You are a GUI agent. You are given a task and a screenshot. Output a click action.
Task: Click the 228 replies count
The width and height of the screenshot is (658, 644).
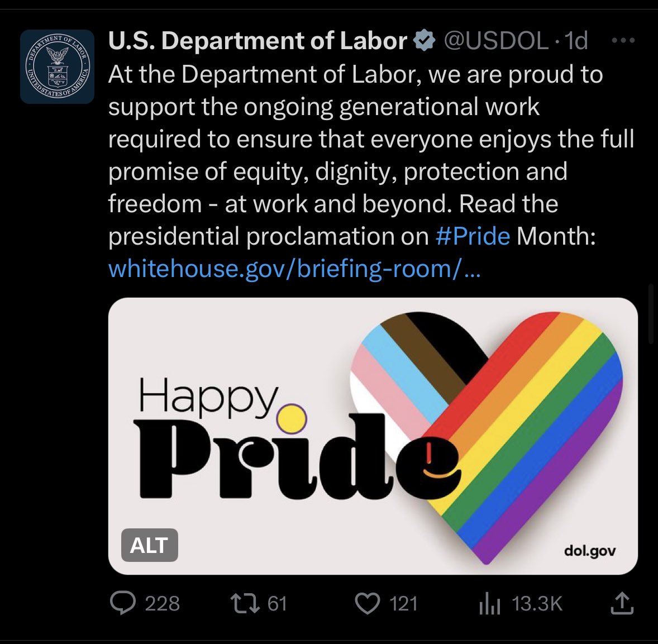coord(163,604)
